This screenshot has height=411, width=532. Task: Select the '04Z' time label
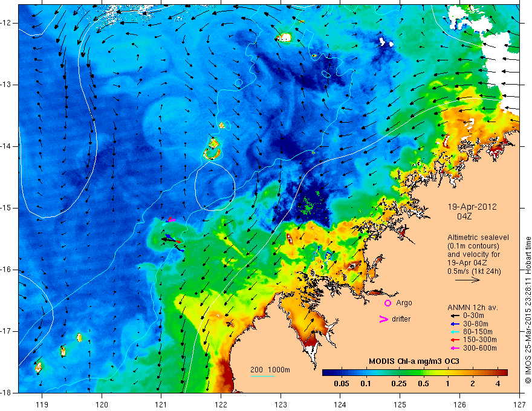pos(464,216)
